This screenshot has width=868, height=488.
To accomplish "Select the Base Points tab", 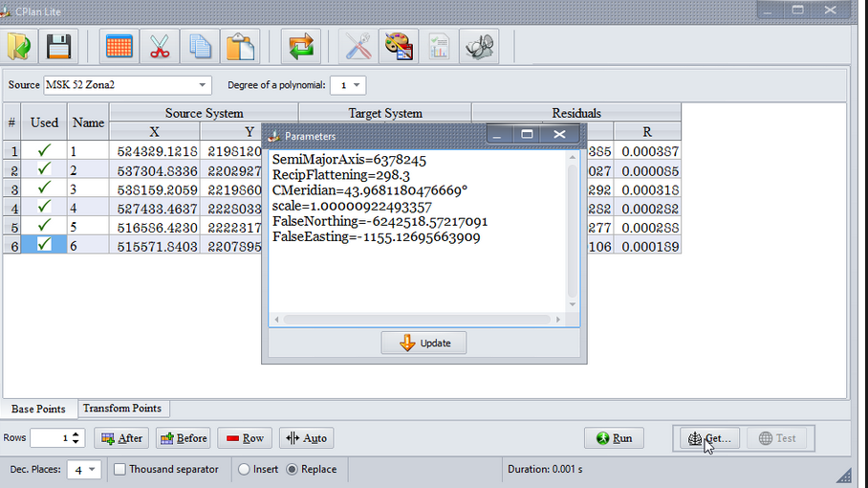I will pos(38,410).
